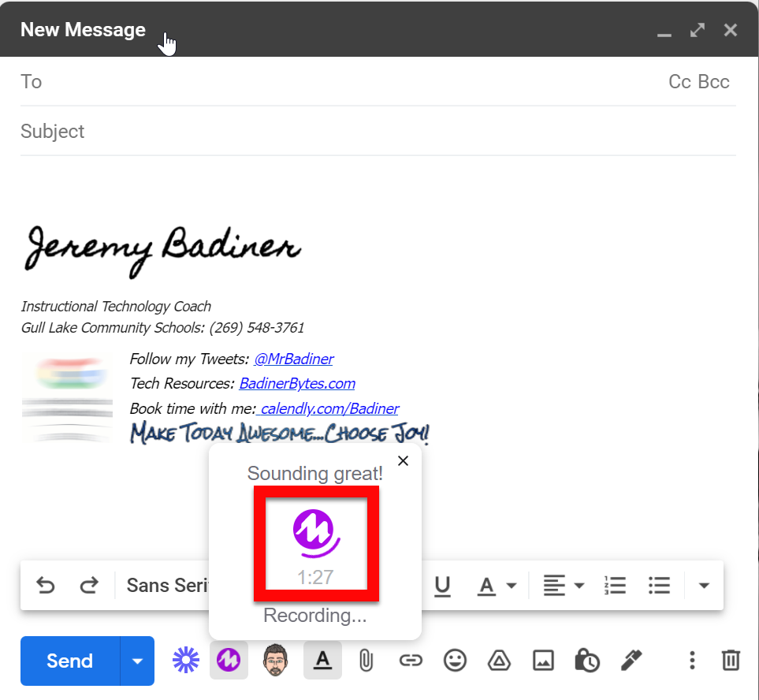
Task: Toggle confidential mode lock-clock icon
Action: [x=587, y=661]
